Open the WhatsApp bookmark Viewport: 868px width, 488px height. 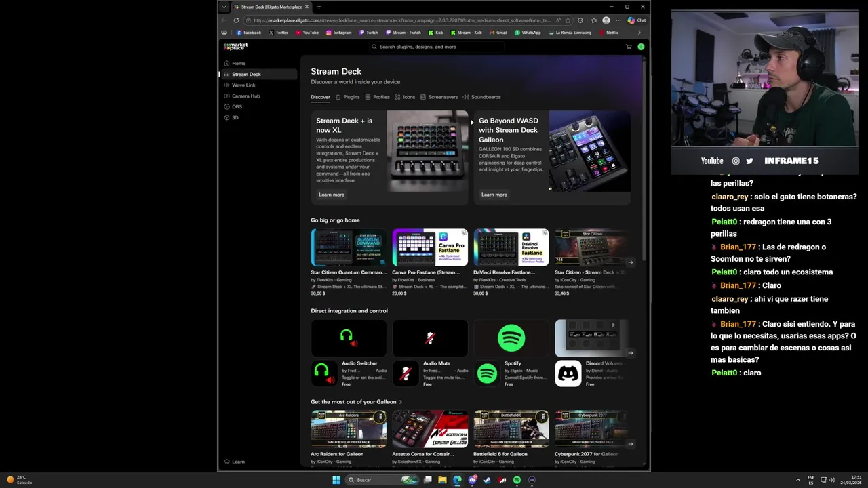[x=527, y=33]
